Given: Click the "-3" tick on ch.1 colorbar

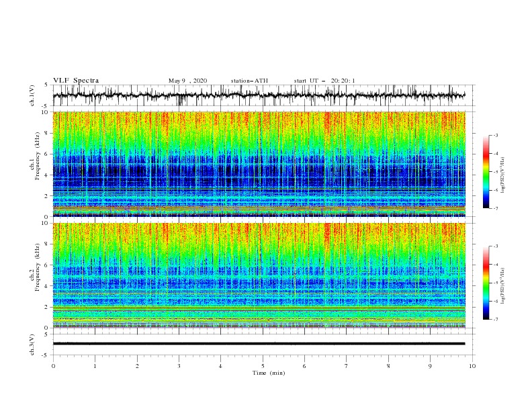Looking at the screenshot, I should pos(495,135).
